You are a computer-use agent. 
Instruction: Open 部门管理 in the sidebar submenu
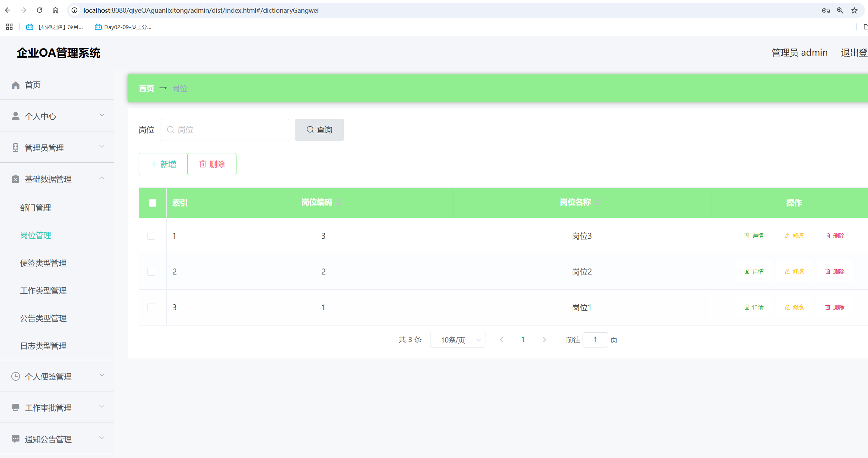pyautogui.click(x=35, y=208)
